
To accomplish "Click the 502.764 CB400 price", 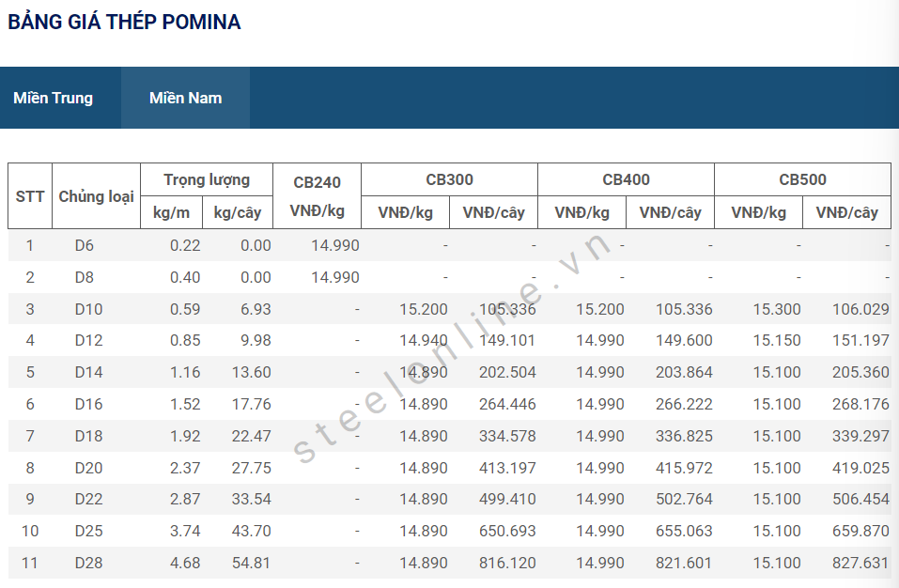I will coord(684,499).
